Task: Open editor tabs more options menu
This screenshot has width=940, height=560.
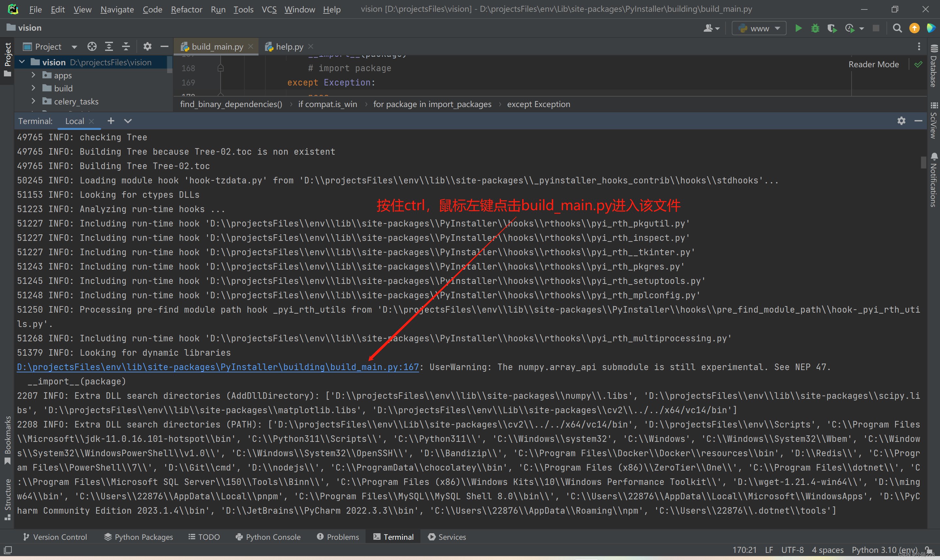Action: tap(919, 46)
